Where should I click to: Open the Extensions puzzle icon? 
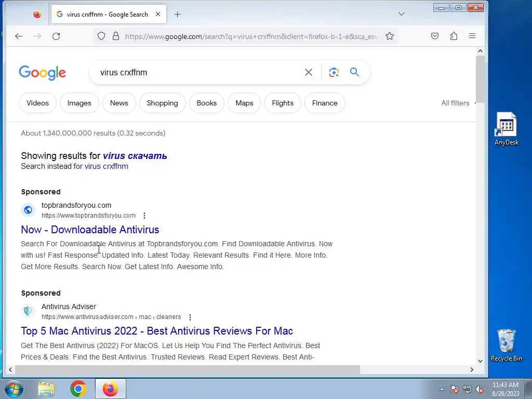[x=454, y=36]
